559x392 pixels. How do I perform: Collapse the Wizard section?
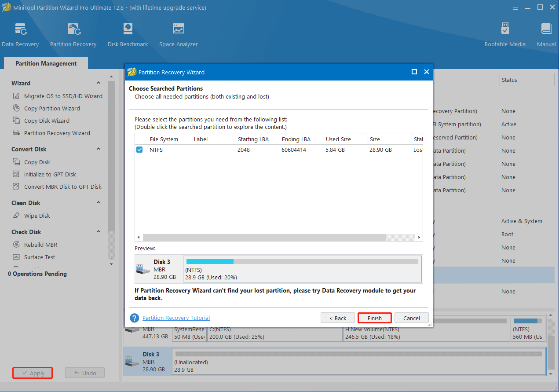99,83
